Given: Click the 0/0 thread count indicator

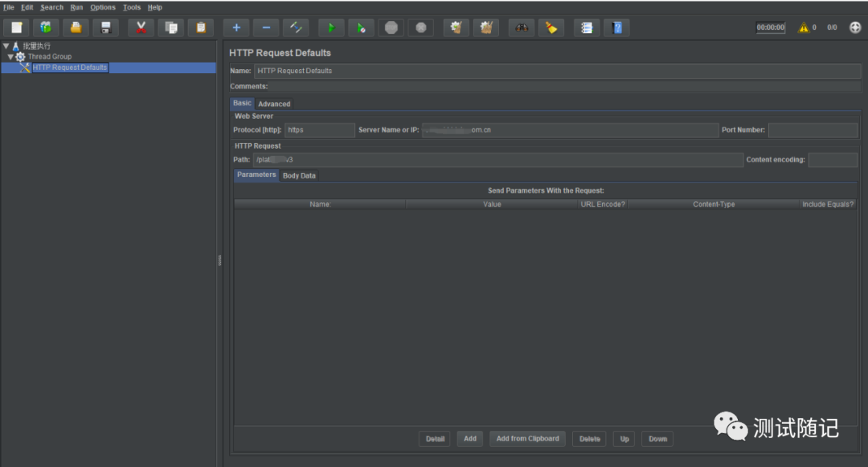Looking at the screenshot, I should point(832,27).
